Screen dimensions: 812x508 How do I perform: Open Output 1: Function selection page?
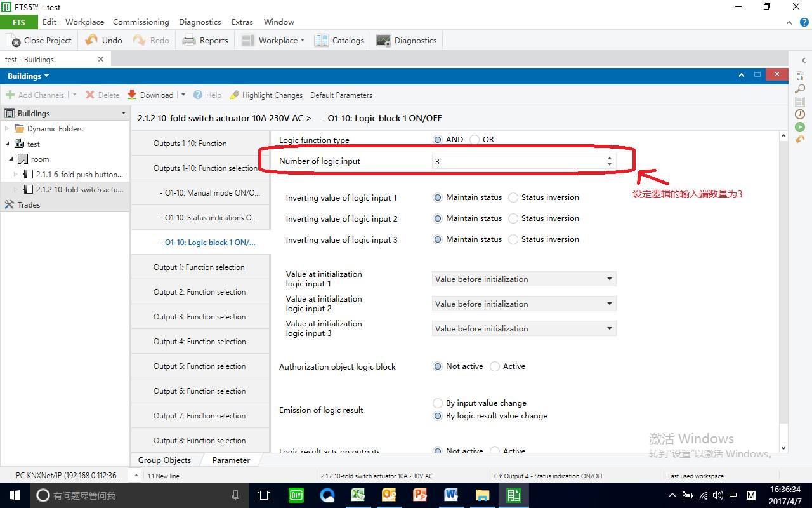pos(199,267)
